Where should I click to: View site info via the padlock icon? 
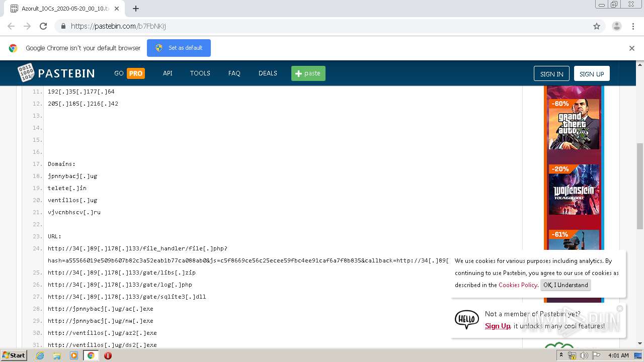63,26
